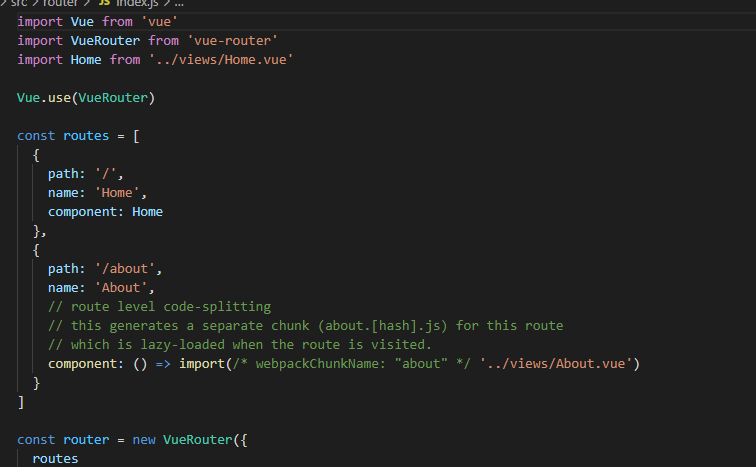Click the Home identifier in third import

coord(86,60)
